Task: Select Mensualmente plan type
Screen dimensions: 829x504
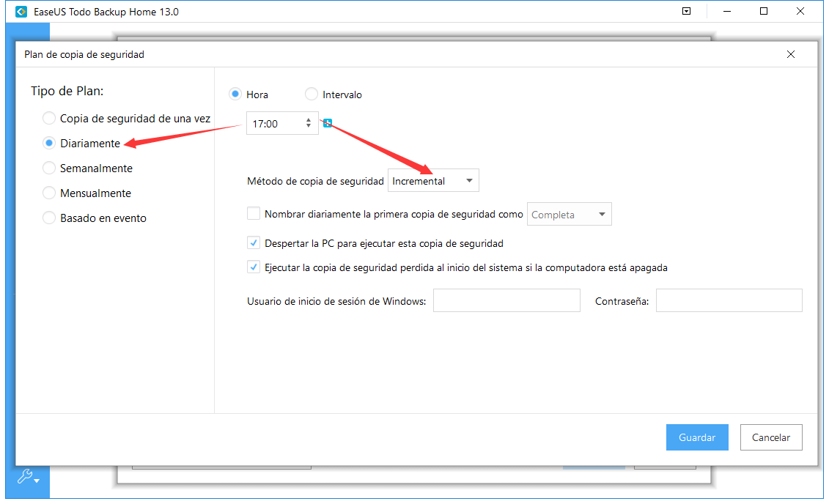Action: (86, 193)
